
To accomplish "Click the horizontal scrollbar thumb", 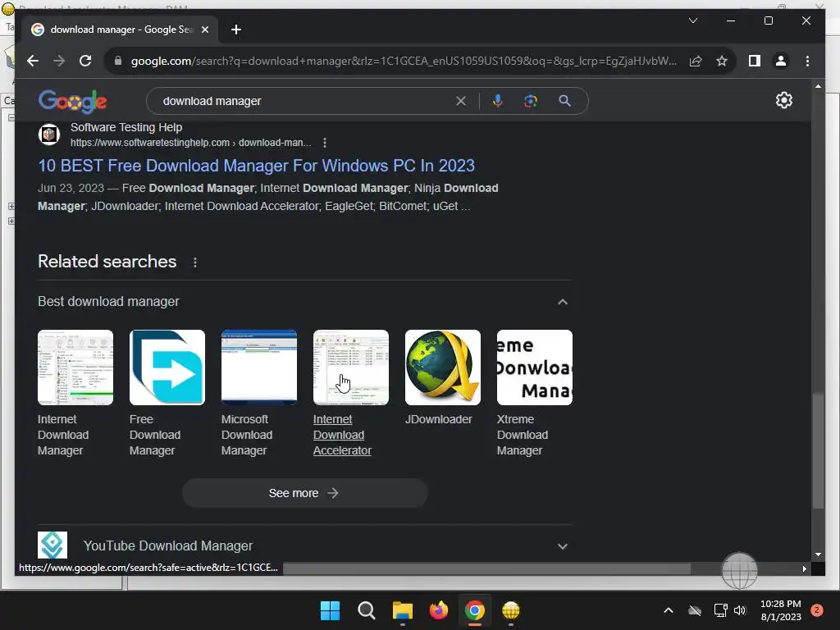I will 486,568.
